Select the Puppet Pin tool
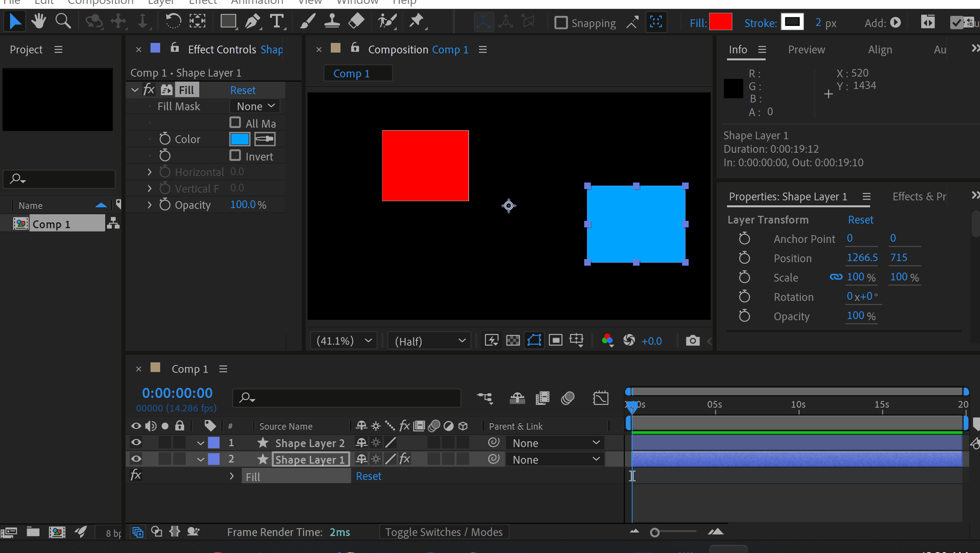This screenshot has height=553, width=980. click(417, 21)
